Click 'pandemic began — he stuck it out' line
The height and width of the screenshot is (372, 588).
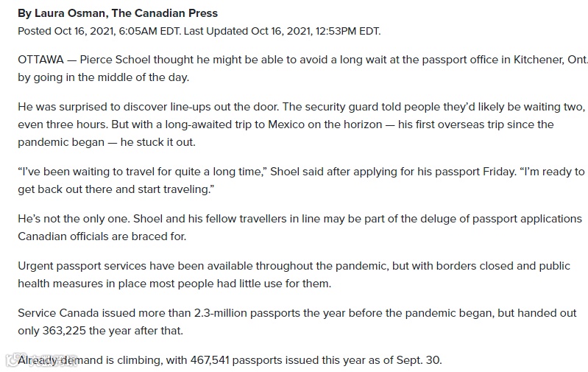point(106,141)
